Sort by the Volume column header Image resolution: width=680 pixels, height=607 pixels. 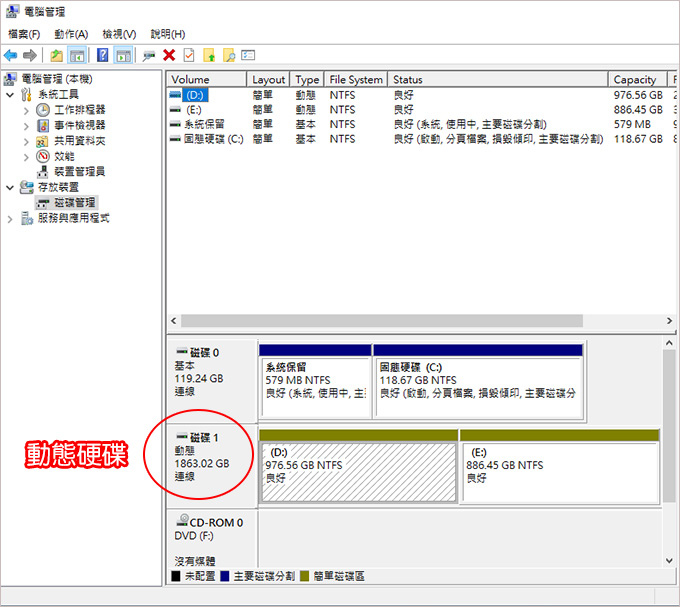coord(206,79)
